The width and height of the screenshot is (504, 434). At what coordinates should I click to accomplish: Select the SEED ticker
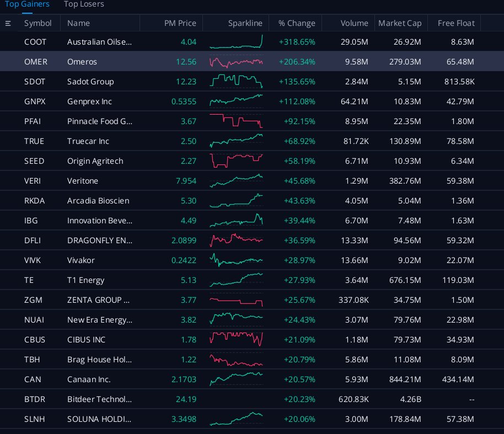(34, 161)
